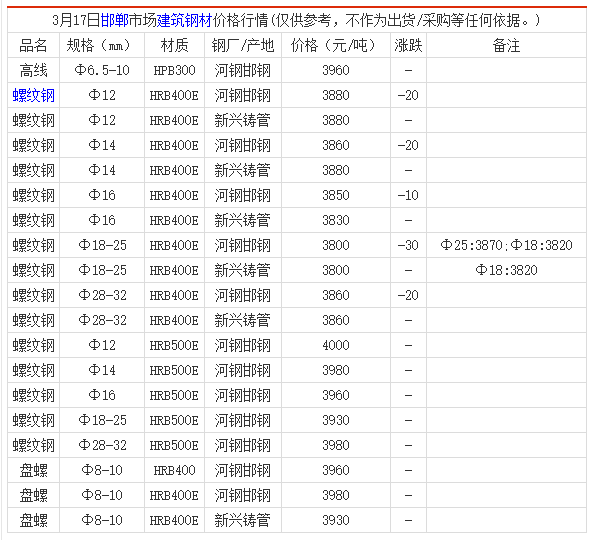Image resolution: width=592 pixels, height=540 pixels.
Task: Click the remark cell Φ18:3820
Action: (x=506, y=270)
